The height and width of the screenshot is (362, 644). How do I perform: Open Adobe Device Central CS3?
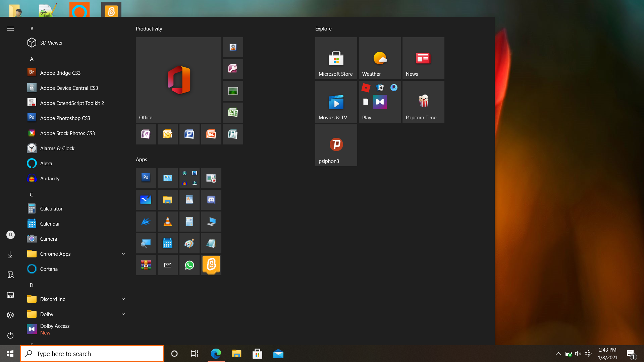coord(76,88)
